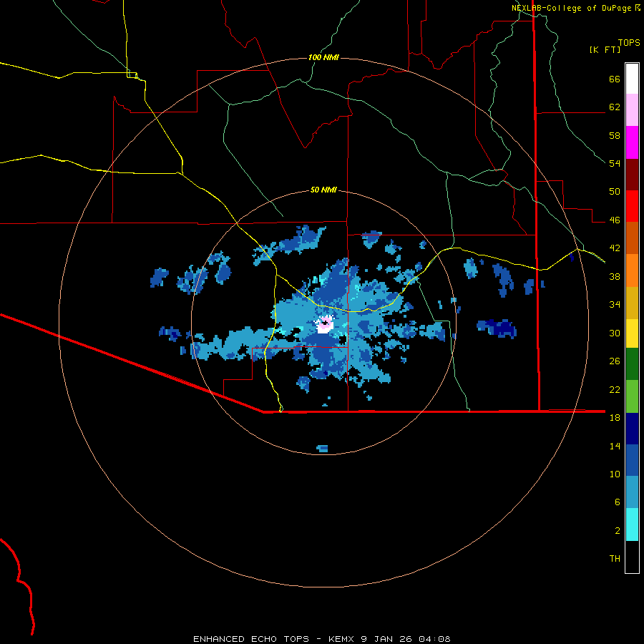The height and width of the screenshot is (644, 644).
Task: Click the "26" legend number
Action: pyautogui.click(x=615, y=361)
